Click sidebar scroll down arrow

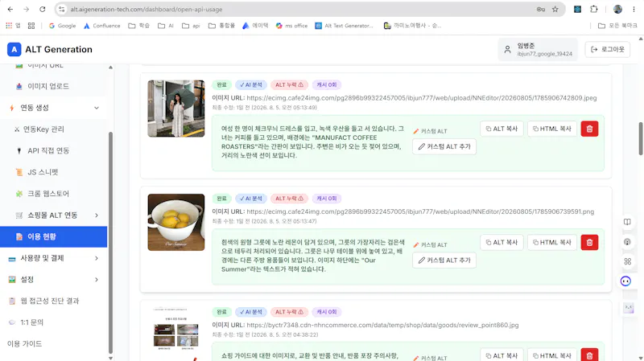(110, 358)
